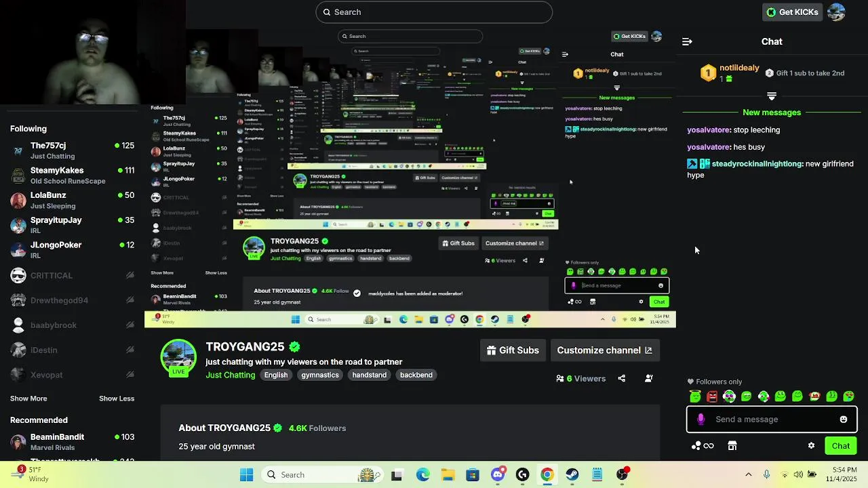This screenshot has height=488, width=868.
Task: Click the handstand tag
Action: click(x=370, y=375)
